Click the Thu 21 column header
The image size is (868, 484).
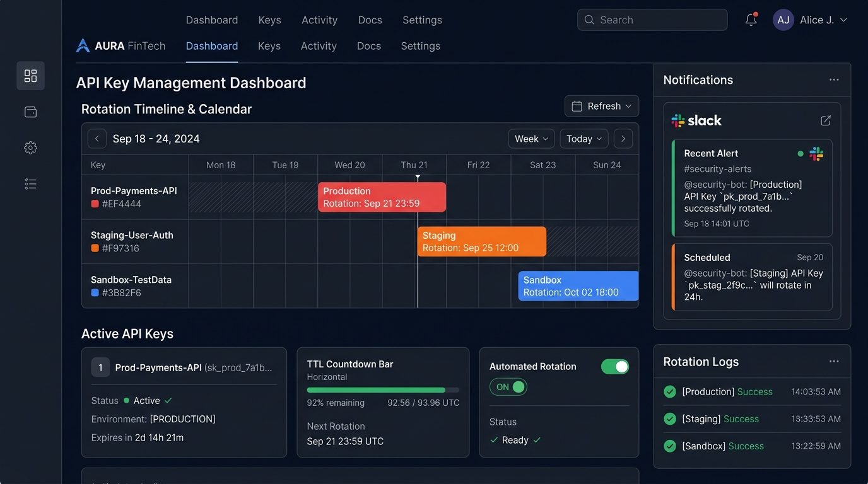click(x=414, y=164)
